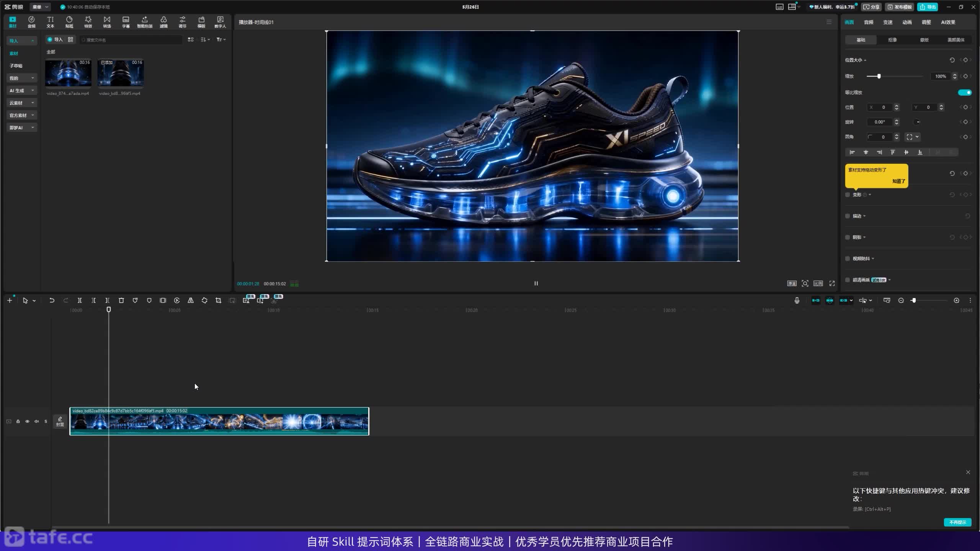Enable the 变形 checkbox
The image size is (980, 551).
coord(848,195)
